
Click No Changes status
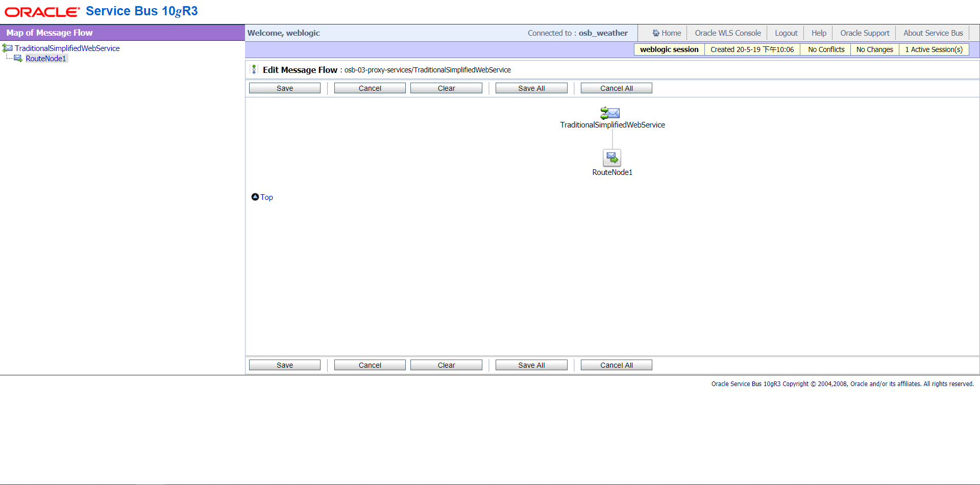tap(874, 49)
